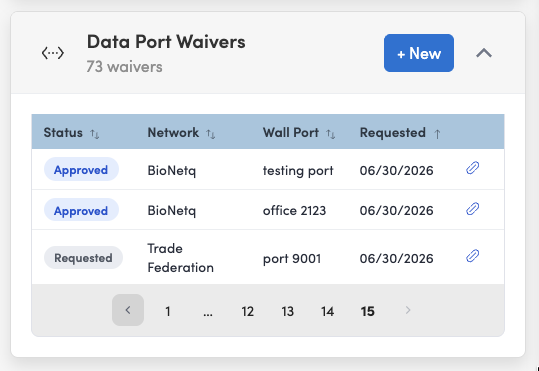Image resolution: width=539 pixels, height=371 pixels.
Task: Sort table by Wall Port column
Action: pos(330,134)
